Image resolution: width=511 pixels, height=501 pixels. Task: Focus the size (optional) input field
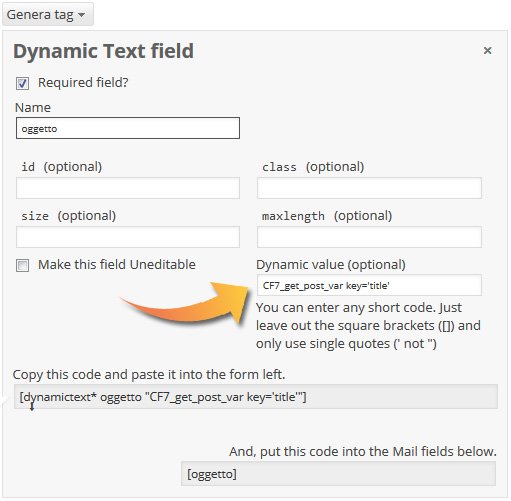click(128, 237)
